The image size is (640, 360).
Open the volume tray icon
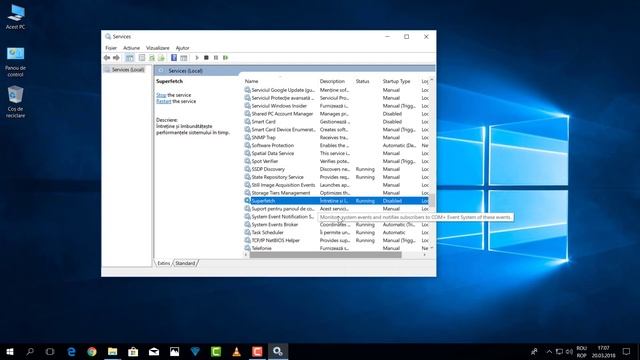569,351
